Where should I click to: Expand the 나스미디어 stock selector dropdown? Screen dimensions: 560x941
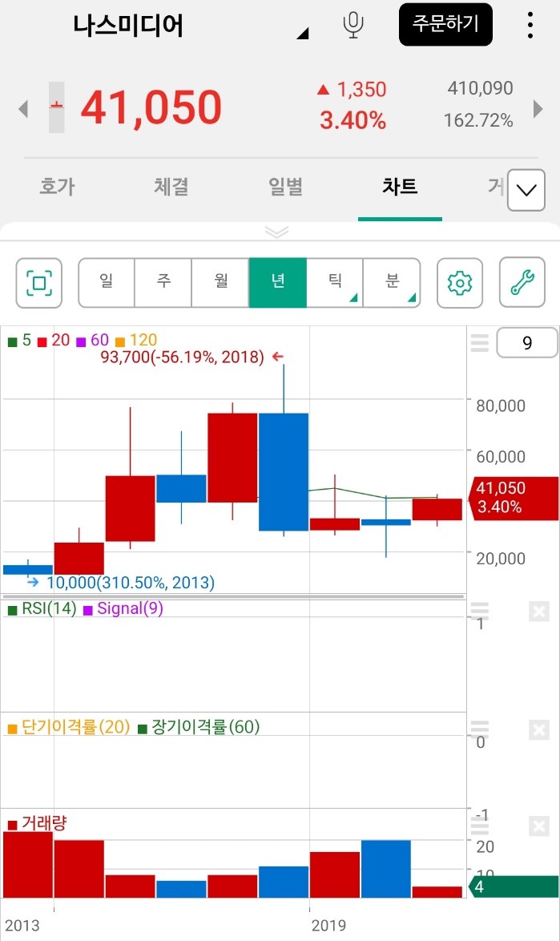pos(303,34)
